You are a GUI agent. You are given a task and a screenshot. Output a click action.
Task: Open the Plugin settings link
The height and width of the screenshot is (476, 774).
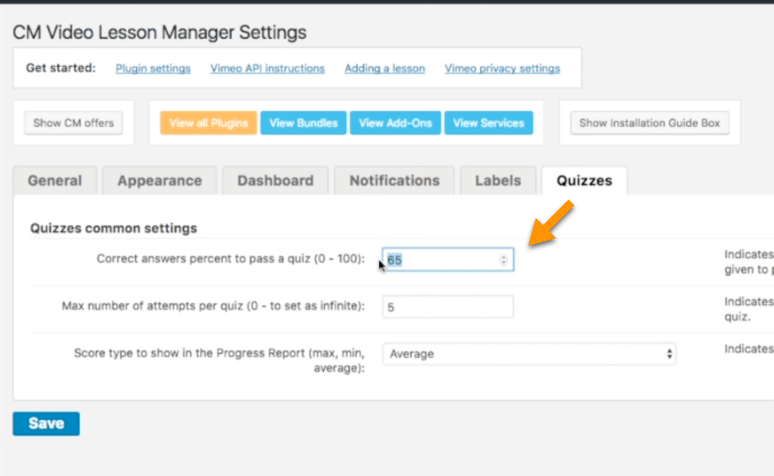point(153,69)
